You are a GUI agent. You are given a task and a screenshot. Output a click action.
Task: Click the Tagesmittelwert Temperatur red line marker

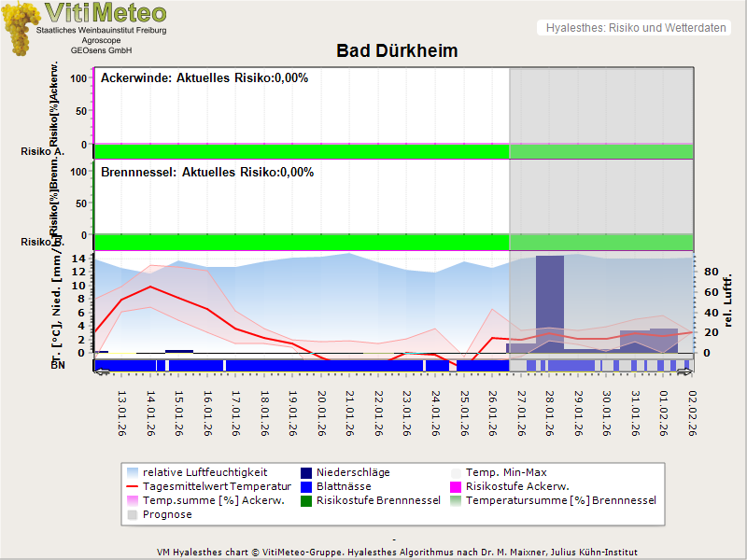132,486
